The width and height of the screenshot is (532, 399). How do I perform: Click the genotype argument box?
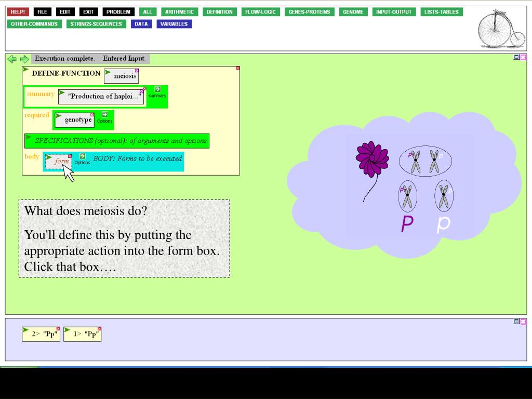[75, 120]
